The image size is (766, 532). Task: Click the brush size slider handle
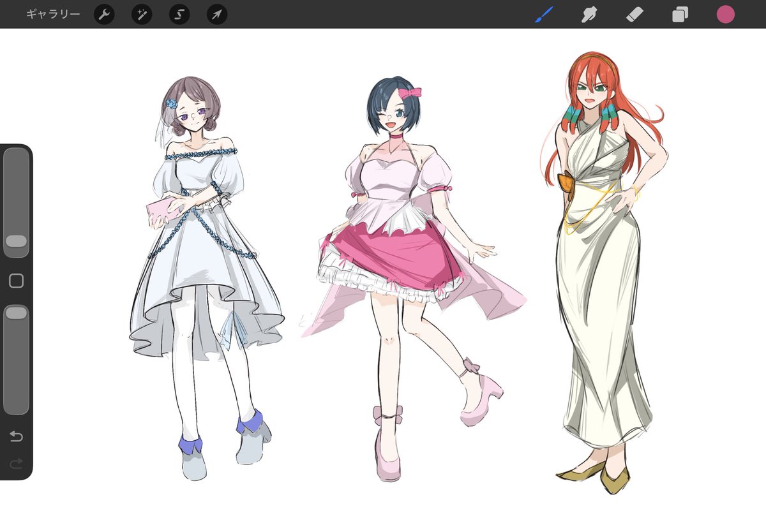[16, 241]
